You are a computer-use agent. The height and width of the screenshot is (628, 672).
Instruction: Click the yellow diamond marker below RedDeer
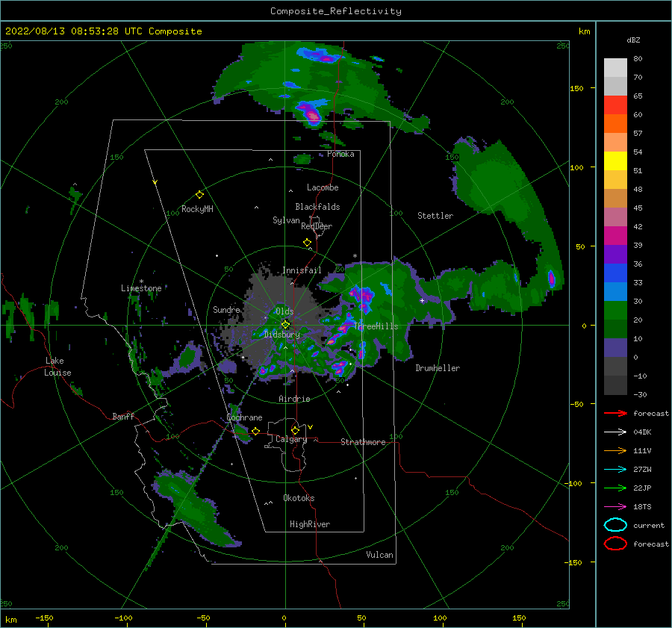coord(308,243)
